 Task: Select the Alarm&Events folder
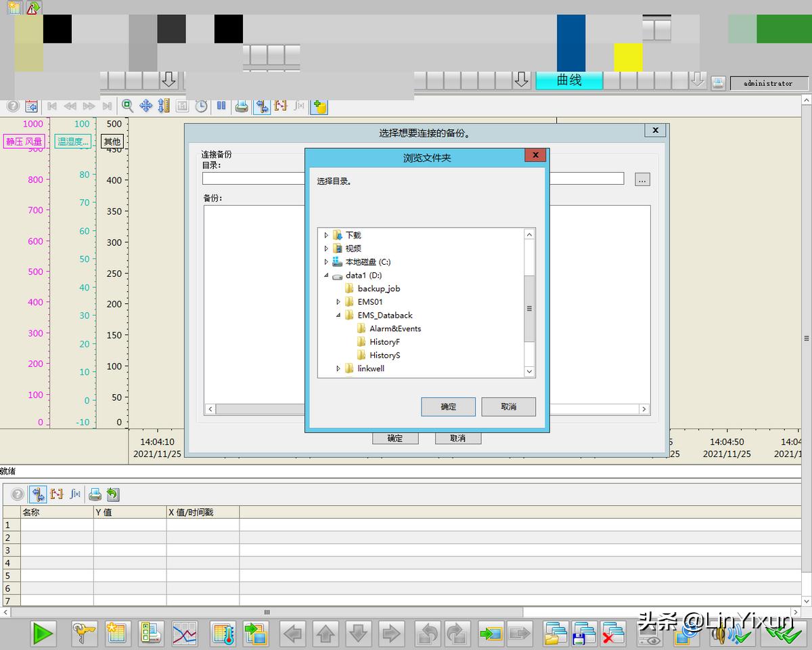point(394,328)
